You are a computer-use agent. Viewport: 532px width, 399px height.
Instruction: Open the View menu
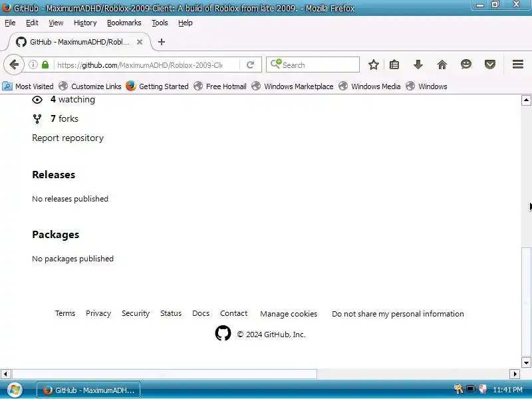click(x=56, y=23)
